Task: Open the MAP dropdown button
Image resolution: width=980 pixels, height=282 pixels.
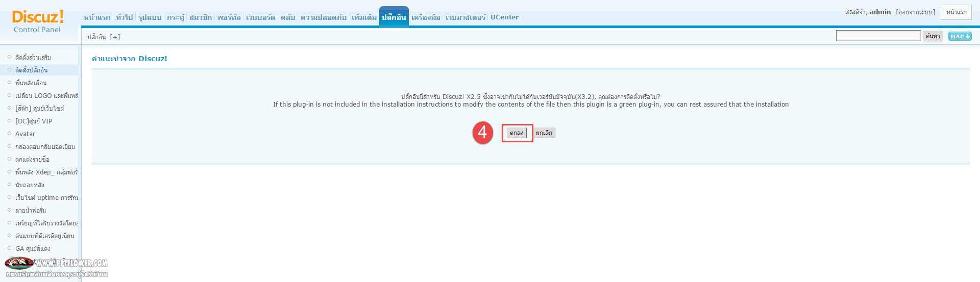Action: (960, 36)
